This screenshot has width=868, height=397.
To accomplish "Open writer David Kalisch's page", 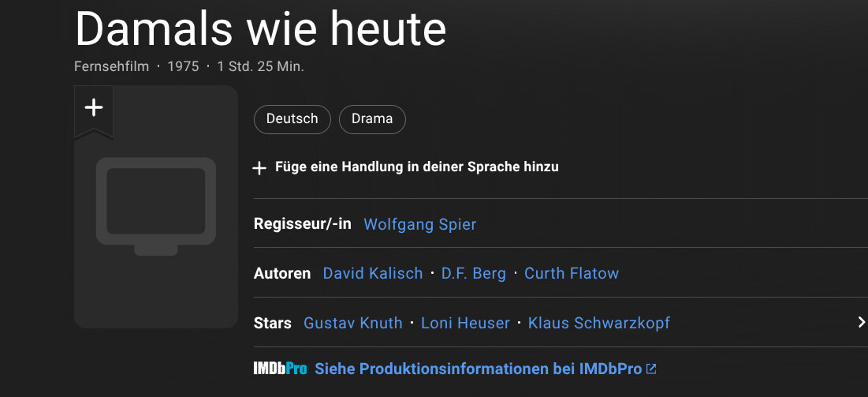I will click(x=374, y=273).
